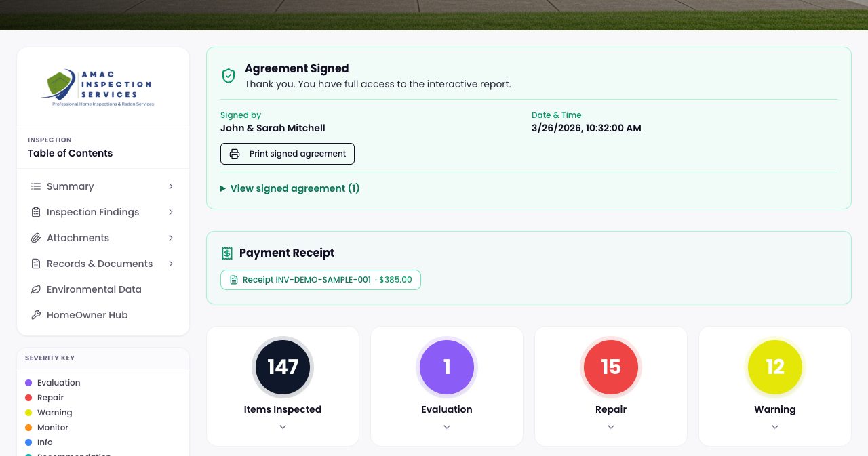
Task: Print the signed agreement
Action: (x=288, y=154)
